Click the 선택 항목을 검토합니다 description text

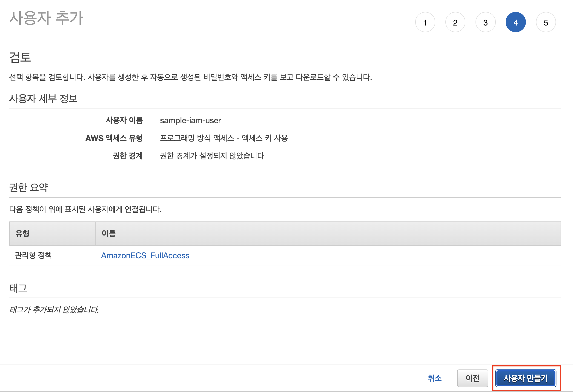(x=190, y=77)
